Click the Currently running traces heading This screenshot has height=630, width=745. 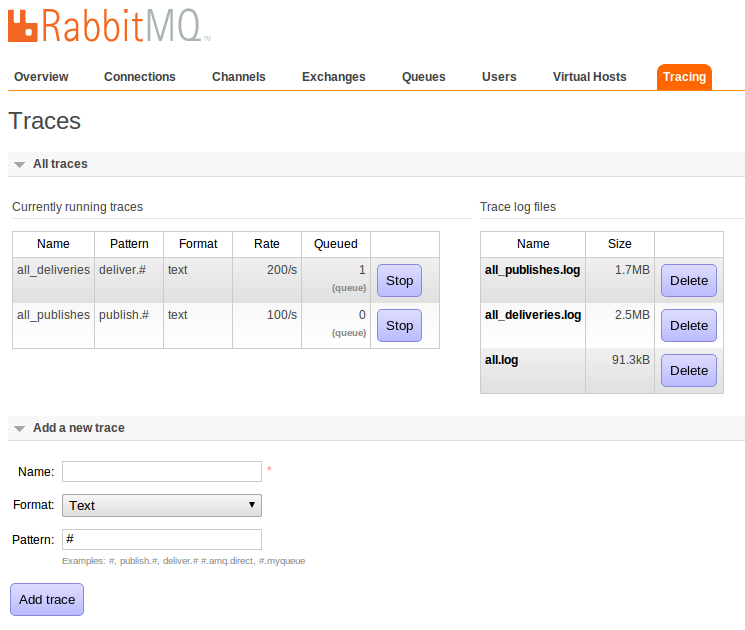click(77, 207)
